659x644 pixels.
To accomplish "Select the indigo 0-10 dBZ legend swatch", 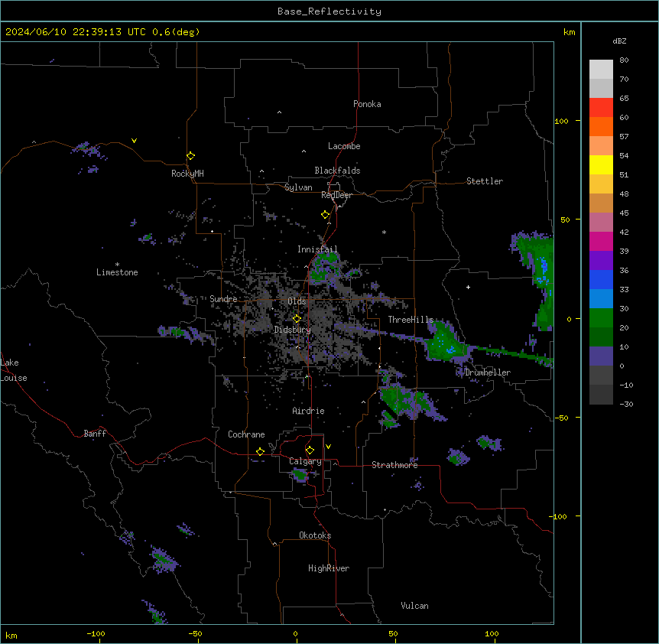I will (x=601, y=356).
